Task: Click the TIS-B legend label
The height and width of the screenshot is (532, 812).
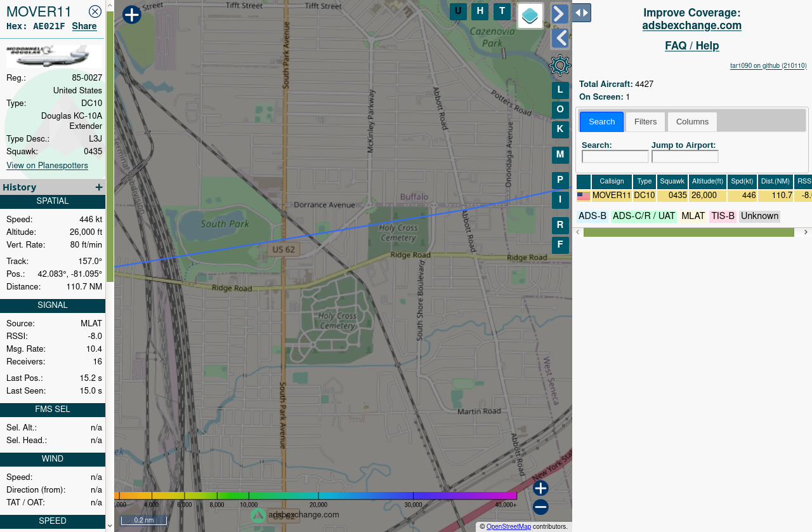Action: 723,216
